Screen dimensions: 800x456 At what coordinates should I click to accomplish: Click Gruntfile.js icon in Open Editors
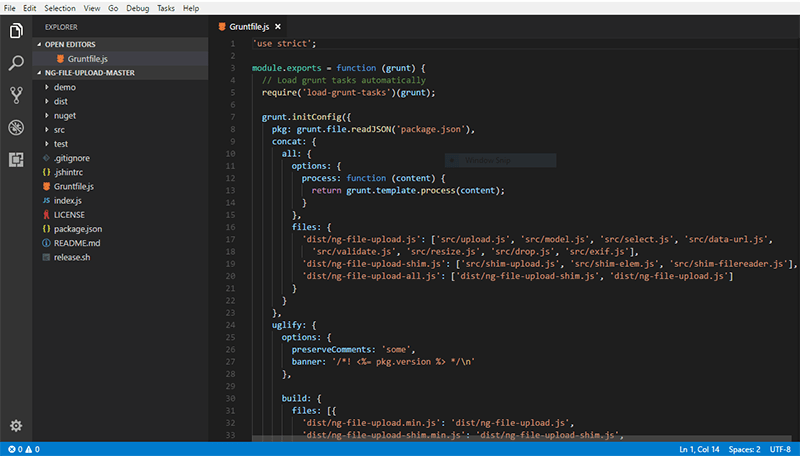pyautogui.click(x=60, y=59)
